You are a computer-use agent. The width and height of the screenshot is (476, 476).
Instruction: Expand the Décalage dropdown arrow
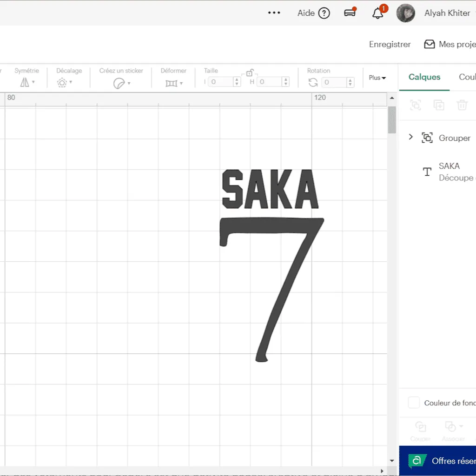click(71, 82)
